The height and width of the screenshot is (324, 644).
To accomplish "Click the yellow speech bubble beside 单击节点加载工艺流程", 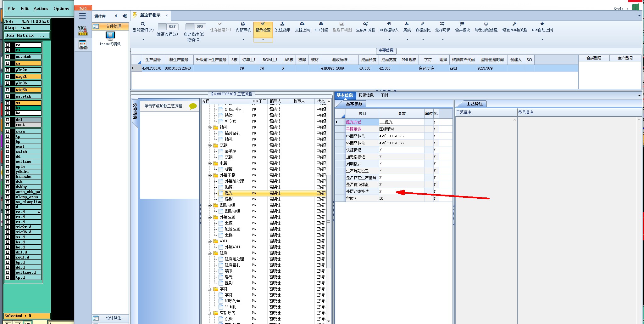I will (x=193, y=106).
